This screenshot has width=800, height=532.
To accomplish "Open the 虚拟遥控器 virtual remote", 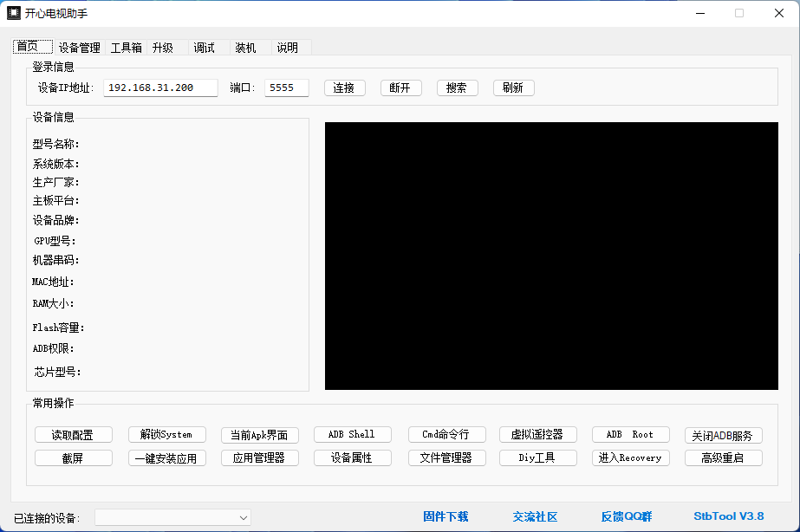I will 537,434.
